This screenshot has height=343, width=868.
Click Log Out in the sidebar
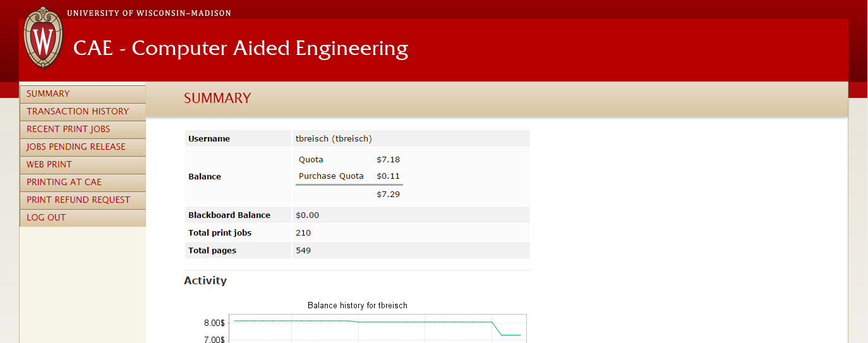(x=83, y=217)
